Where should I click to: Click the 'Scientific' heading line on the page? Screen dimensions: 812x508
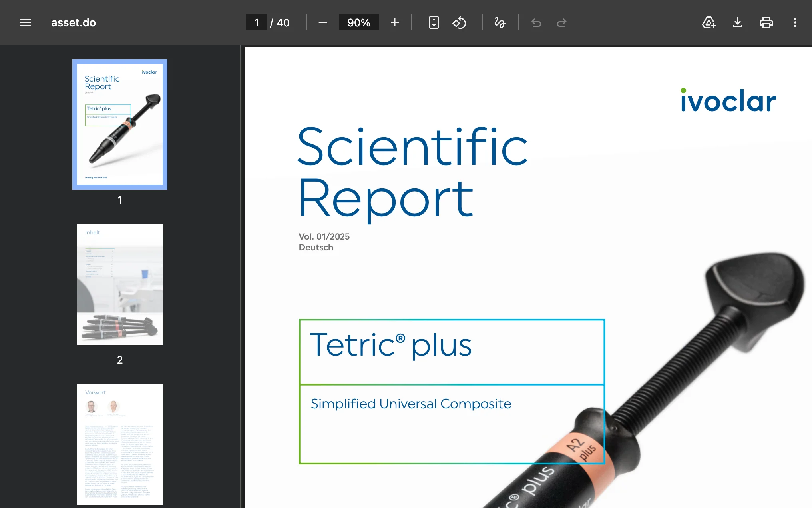pyautogui.click(x=413, y=146)
